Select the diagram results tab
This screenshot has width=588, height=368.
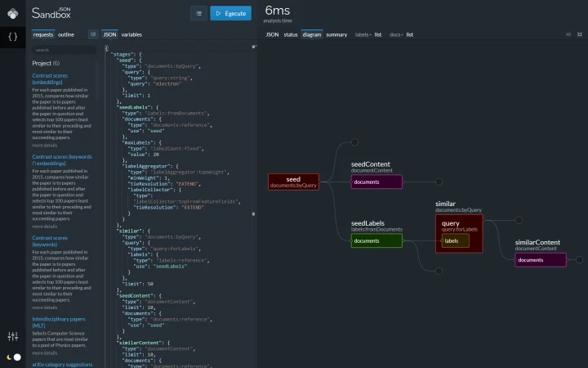(312, 34)
